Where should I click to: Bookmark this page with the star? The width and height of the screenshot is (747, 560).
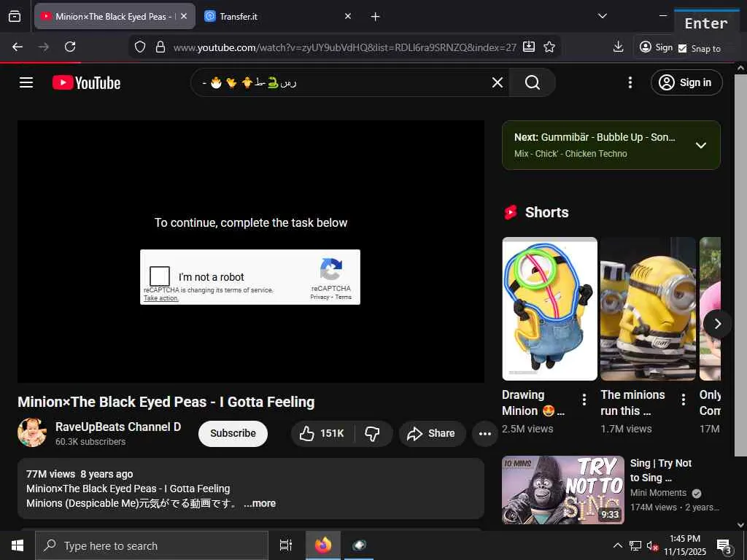549,47
